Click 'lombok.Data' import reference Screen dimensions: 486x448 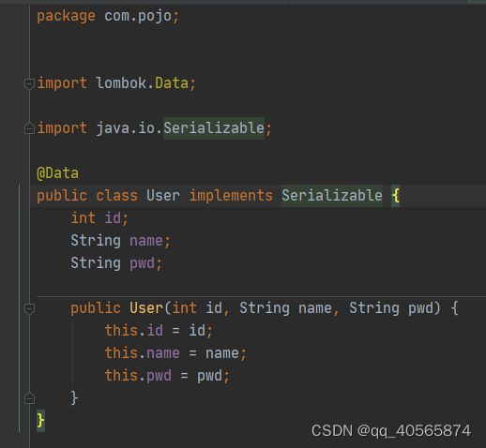143,83
